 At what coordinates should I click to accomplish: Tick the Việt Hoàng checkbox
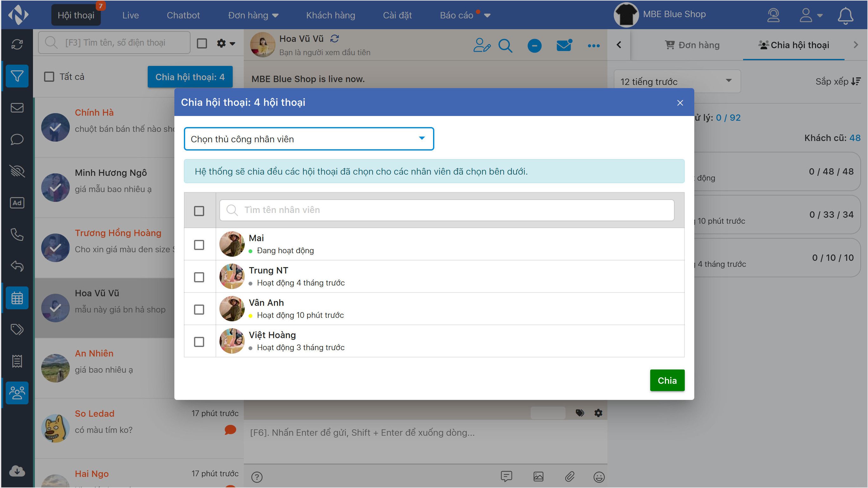click(199, 342)
